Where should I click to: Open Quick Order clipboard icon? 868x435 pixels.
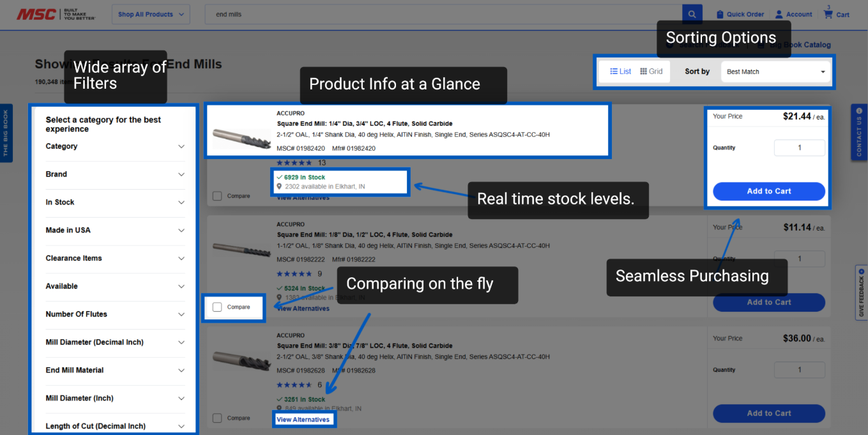(720, 14)
